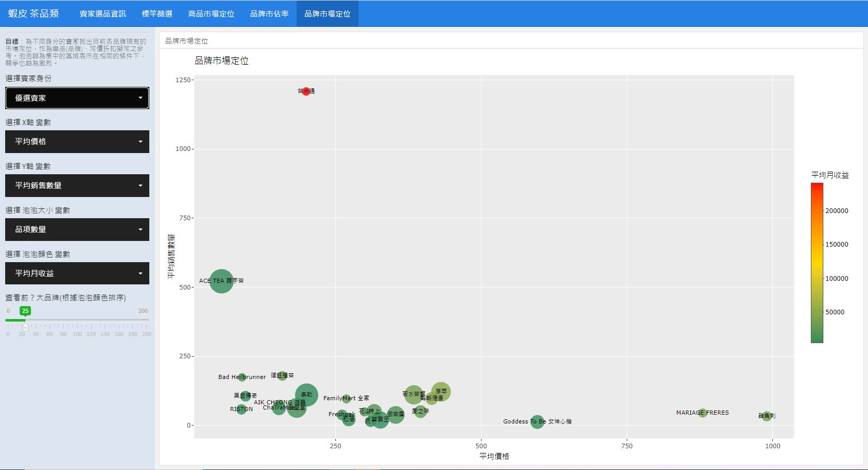Go to the 品牌市佔率 tab

click(x=269, y=13)
